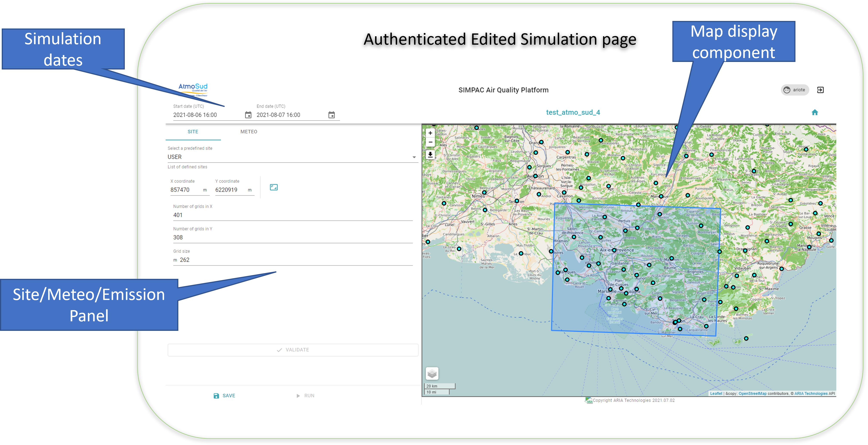Click the station marker at Aix-en-Provence
The image size is (868, 445).
[614, 250]
